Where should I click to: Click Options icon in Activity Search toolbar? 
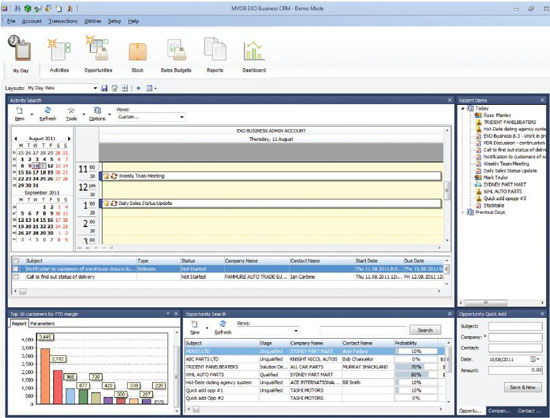[x=97, y=110]
